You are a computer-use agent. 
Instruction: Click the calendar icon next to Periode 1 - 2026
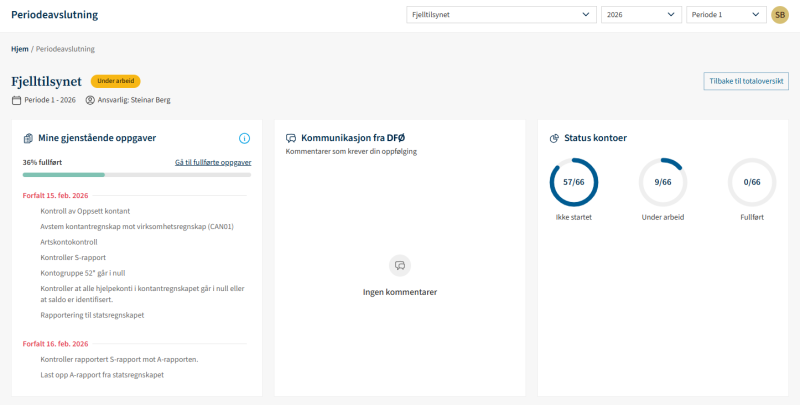pyautogui.click(x=16, y=100)
